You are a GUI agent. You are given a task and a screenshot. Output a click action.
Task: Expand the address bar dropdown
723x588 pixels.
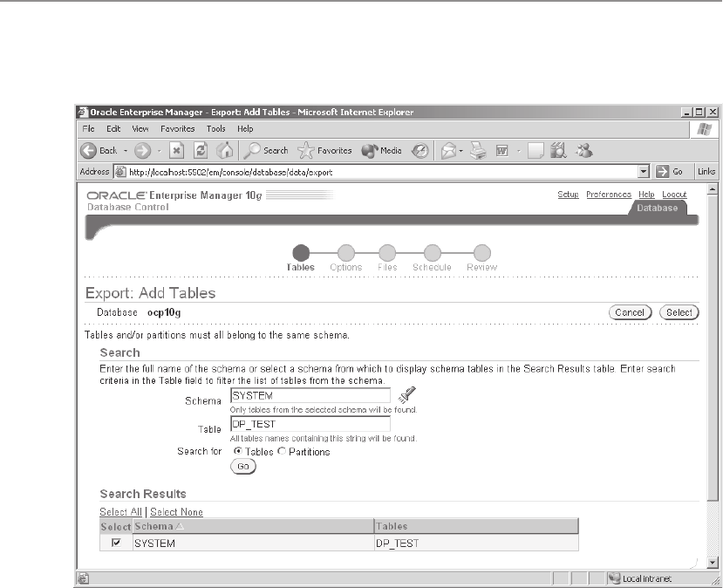tap(644, 172)
